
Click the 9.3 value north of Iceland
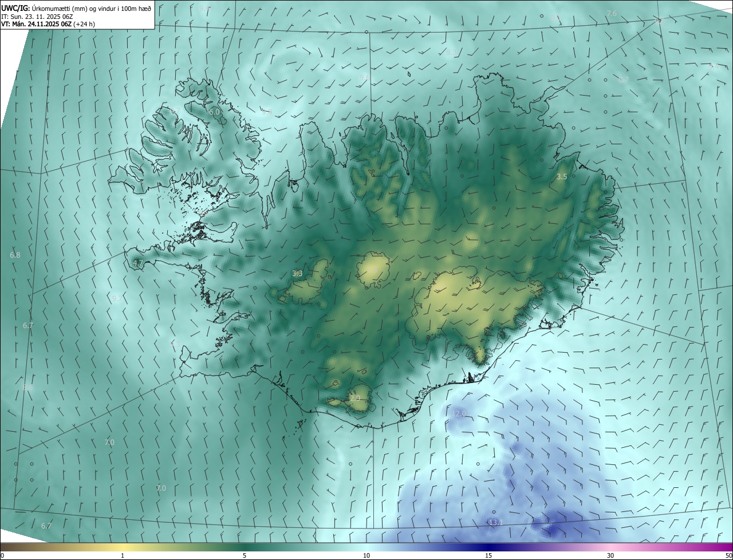tap(452, 52)
